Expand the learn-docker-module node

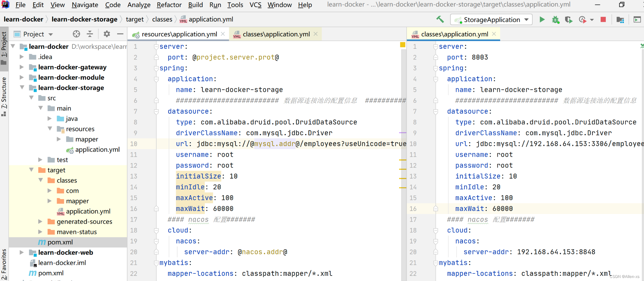click(x=22, y=77)
